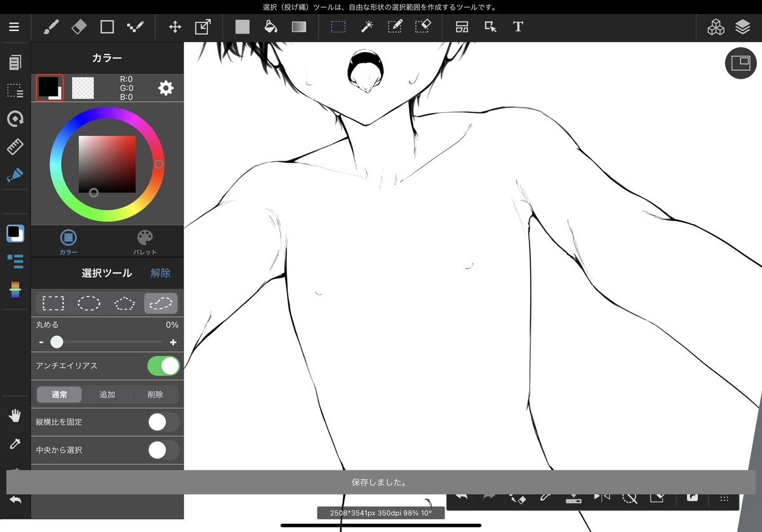Screen dimensions: 762x532
Task: Select the Magic Wand tool
Action: coord(366,27)
